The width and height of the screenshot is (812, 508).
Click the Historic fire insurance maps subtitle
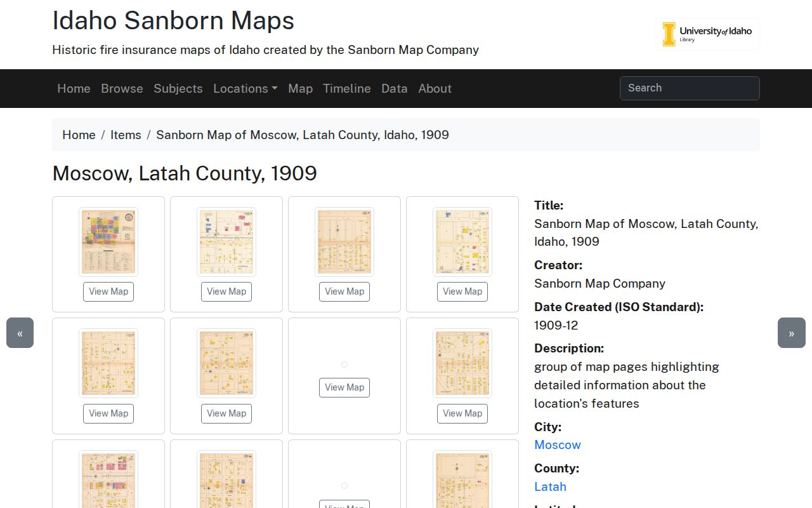[x=265, y=50]
